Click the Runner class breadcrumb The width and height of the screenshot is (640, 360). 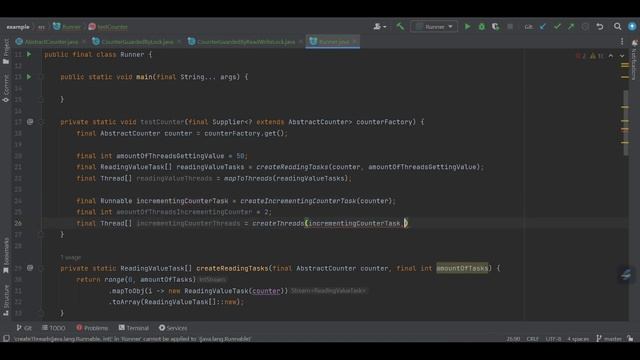pos(67,27)
